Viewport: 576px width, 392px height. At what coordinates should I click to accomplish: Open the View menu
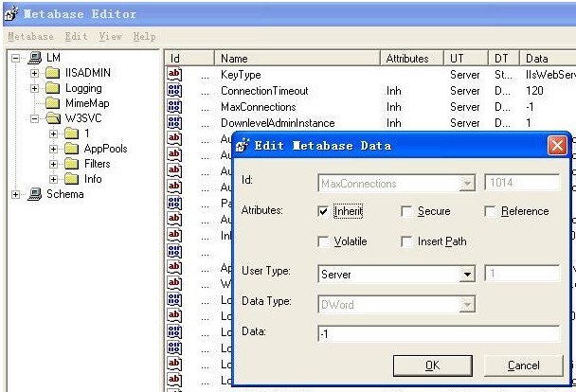tap(111, 37)
